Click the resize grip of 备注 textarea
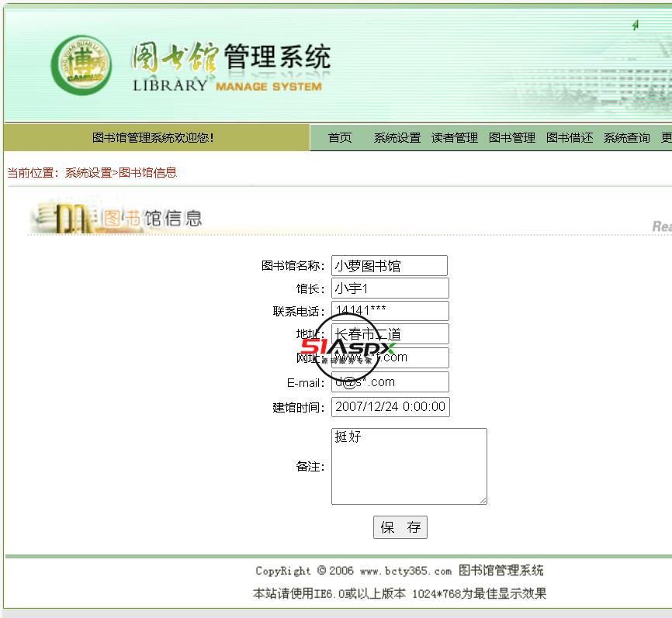This screenshot has height=618, width=672. coord(483,501)
